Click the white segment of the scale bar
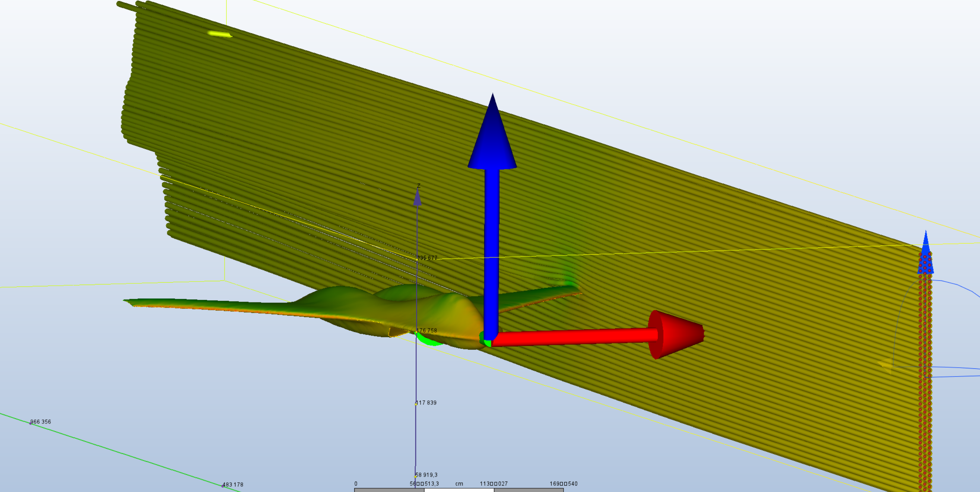 [459, 490]
